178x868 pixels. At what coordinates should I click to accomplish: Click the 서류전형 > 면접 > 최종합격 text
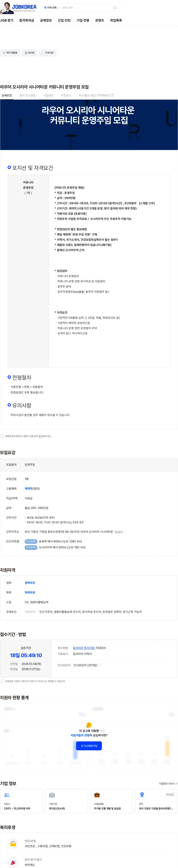27,387
